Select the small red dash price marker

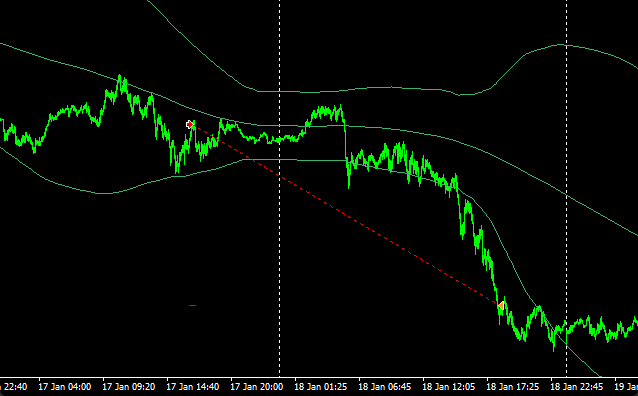(x=192, y=305)
